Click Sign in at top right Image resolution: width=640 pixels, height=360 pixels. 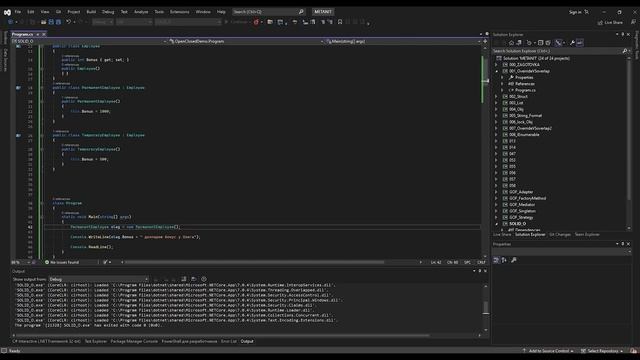pyautogui.click(x=575, y=12)
